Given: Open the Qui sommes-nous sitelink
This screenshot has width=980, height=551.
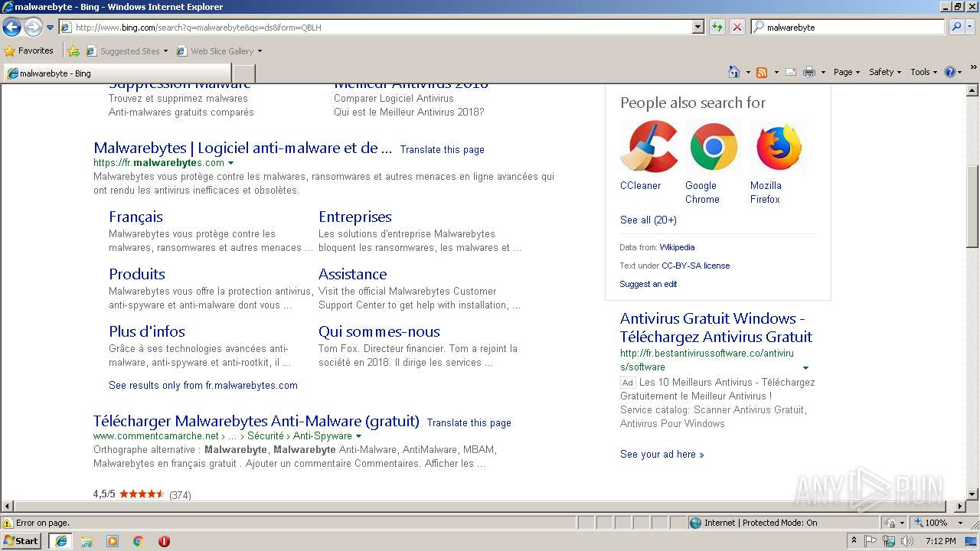Looking at the screenshot, I should [379, 331].
